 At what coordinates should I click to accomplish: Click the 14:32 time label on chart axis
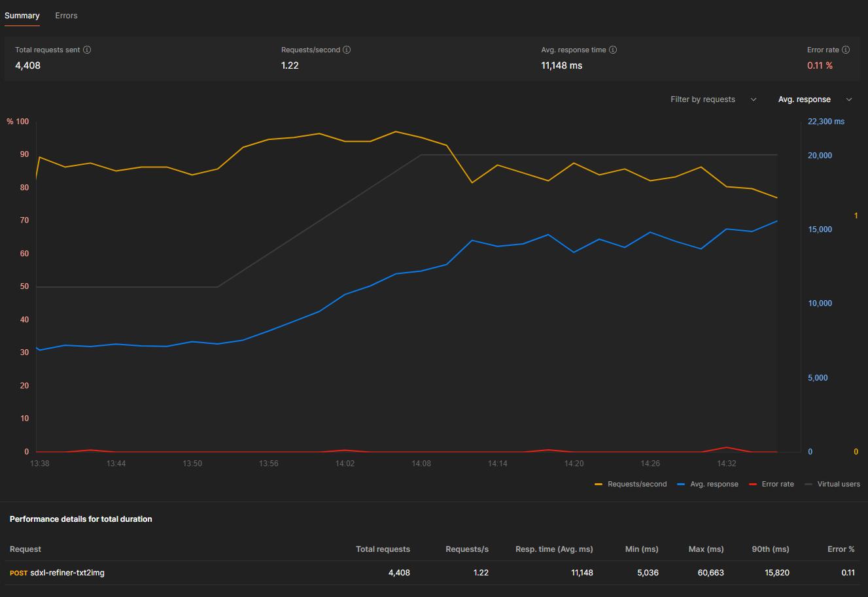coord(727,464)
